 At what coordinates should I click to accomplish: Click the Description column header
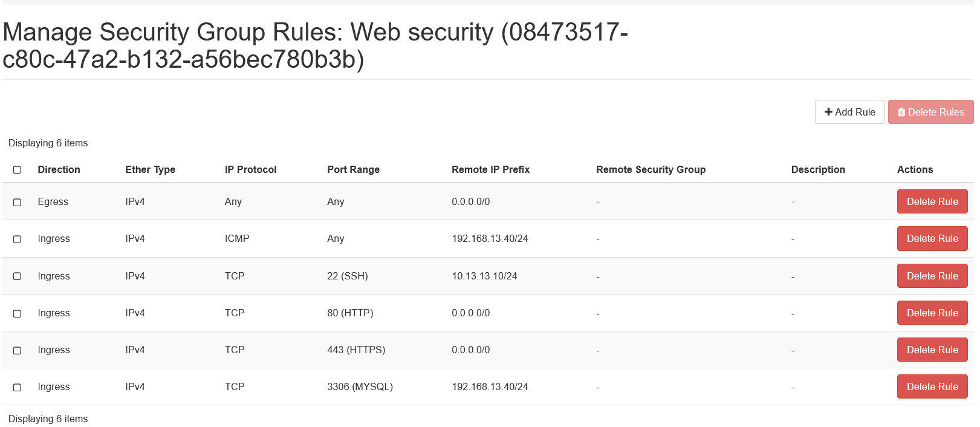click(818, 169)
